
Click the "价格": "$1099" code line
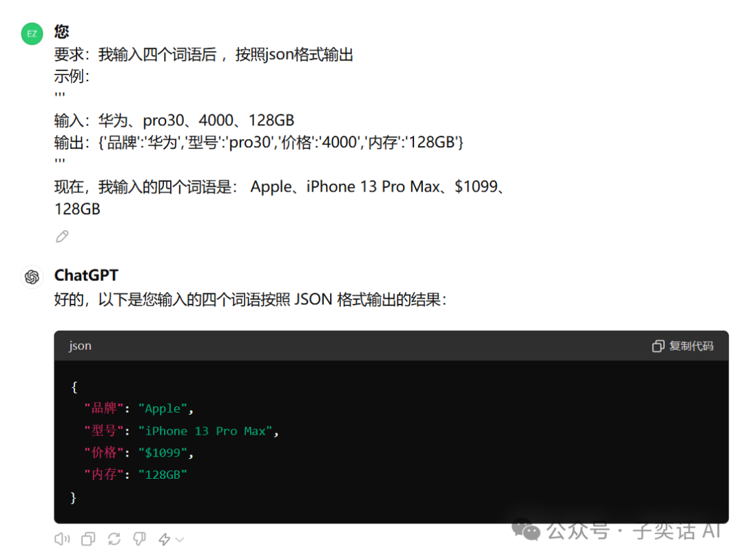(x=138, y=453)
